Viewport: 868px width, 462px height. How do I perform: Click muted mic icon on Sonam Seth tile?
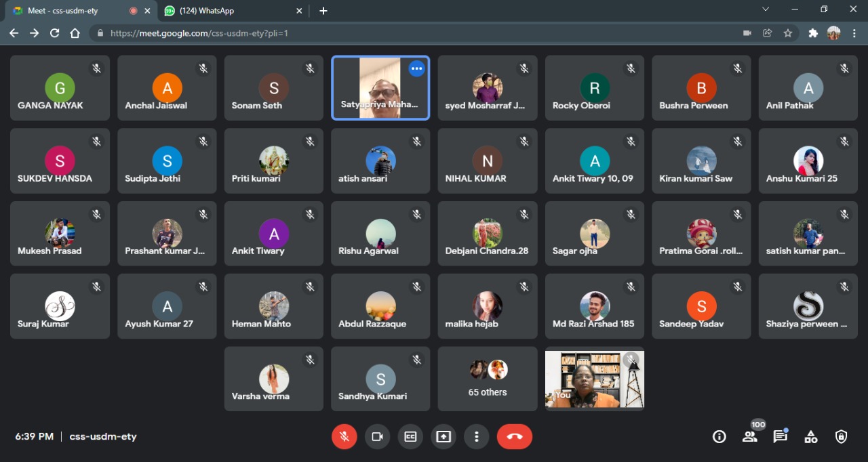coord(310,68)
